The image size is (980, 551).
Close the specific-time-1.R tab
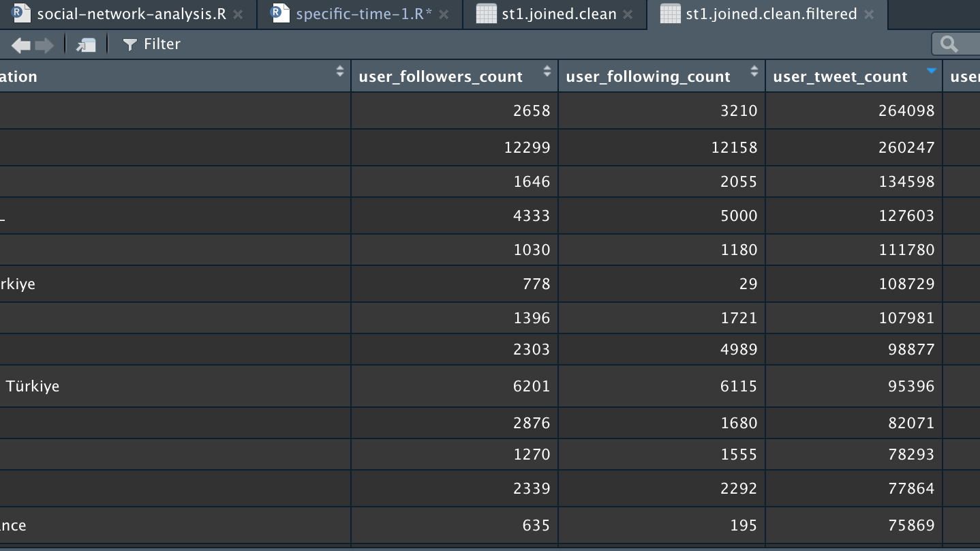coord(444,14)
